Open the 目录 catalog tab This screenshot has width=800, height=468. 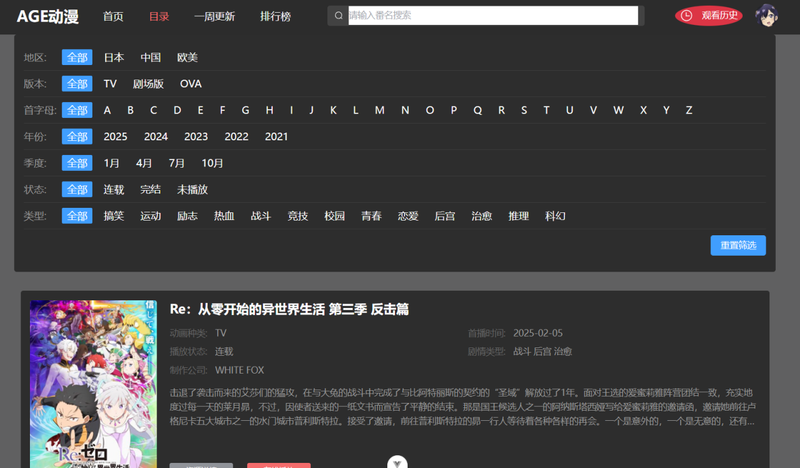click(x=159, y=16)
